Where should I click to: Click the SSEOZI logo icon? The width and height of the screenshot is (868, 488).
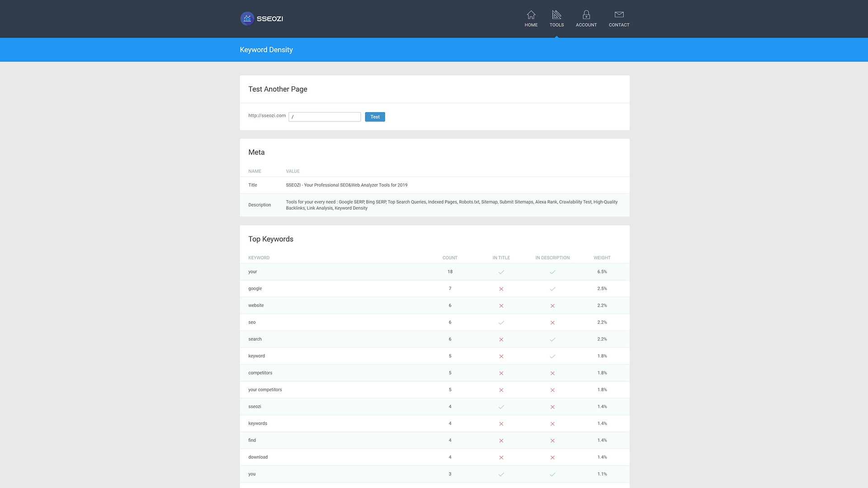click(247, 19)
